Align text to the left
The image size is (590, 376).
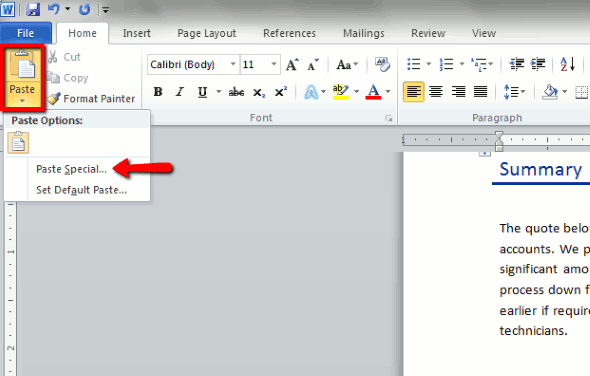[414, 92]
